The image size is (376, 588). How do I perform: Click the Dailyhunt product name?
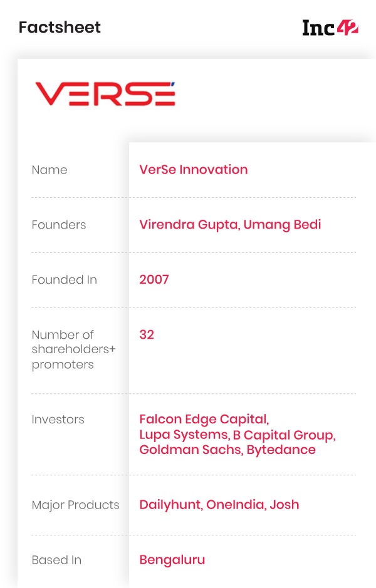pyautogui.click(x=170, y=505)
